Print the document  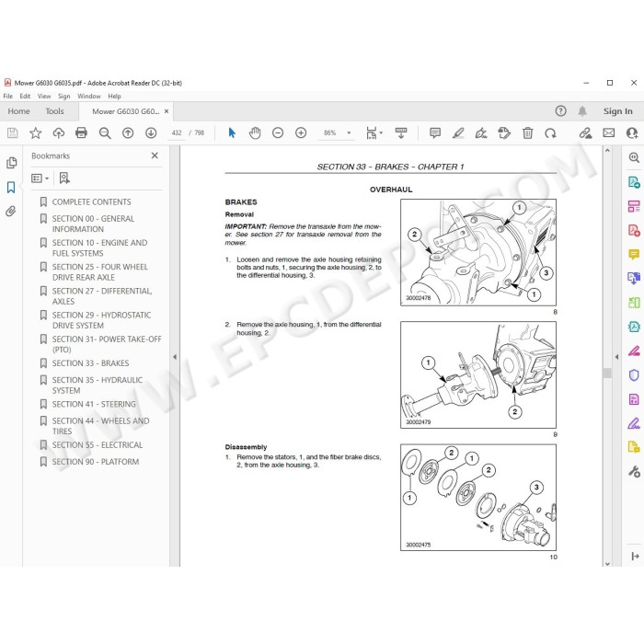[x=81, y=132]
